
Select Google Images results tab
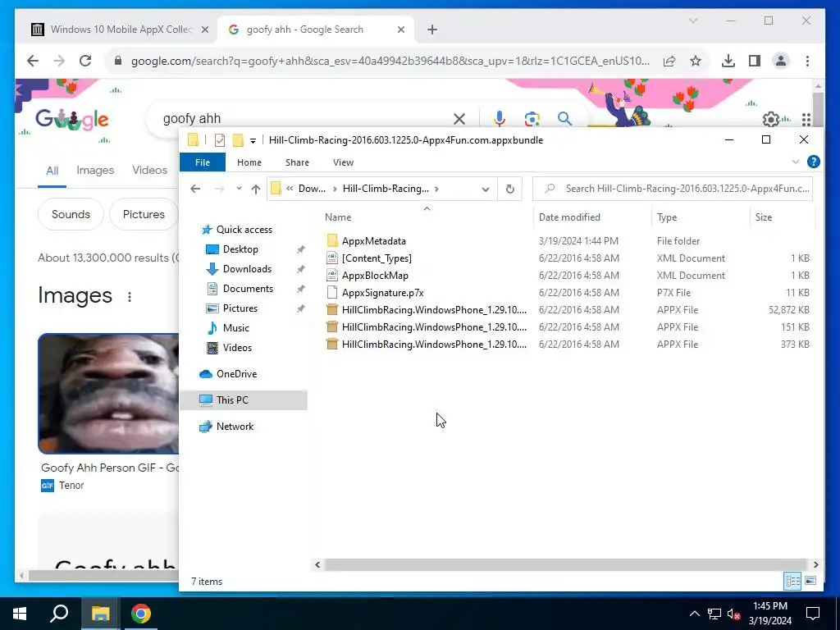95,171
